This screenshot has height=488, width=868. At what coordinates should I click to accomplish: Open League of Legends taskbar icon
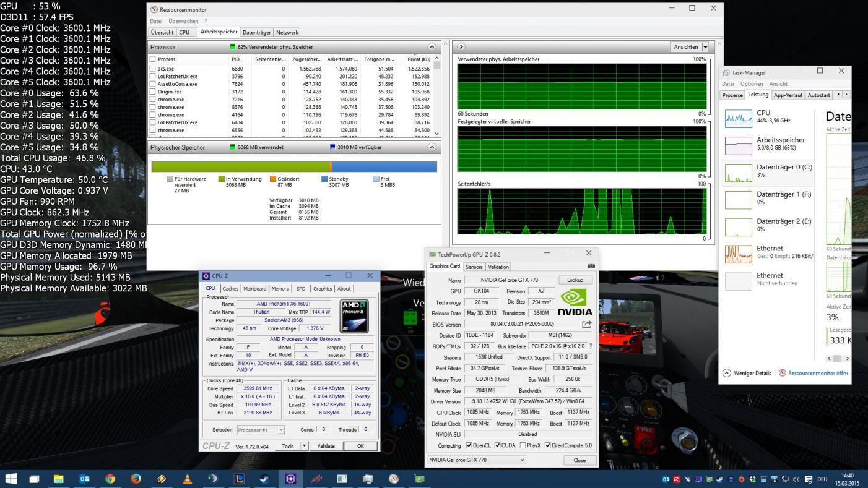pos(239,479)
